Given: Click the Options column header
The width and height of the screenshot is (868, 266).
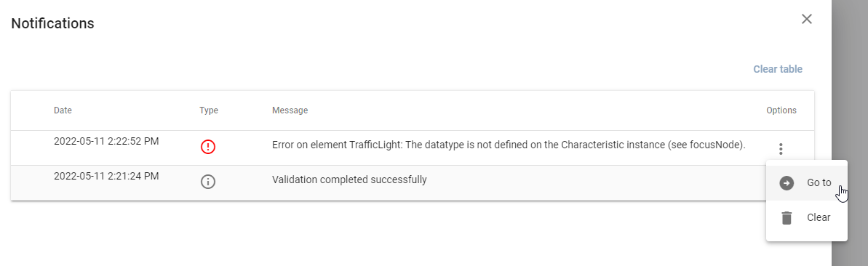Looking at the screenshot, I should (x=781, y=110).
